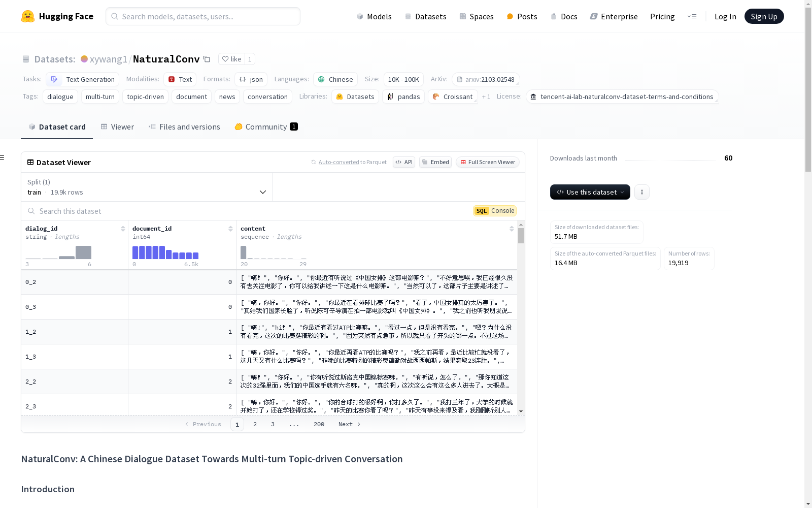
Task: Click the pandas library tag
Action: pos(403,97)
